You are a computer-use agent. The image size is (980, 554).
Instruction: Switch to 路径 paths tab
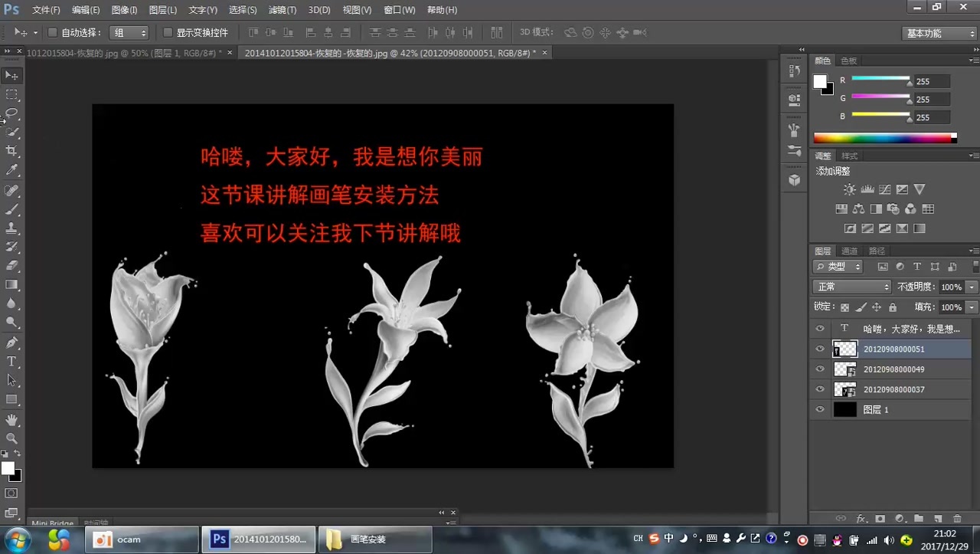[877, 251]
